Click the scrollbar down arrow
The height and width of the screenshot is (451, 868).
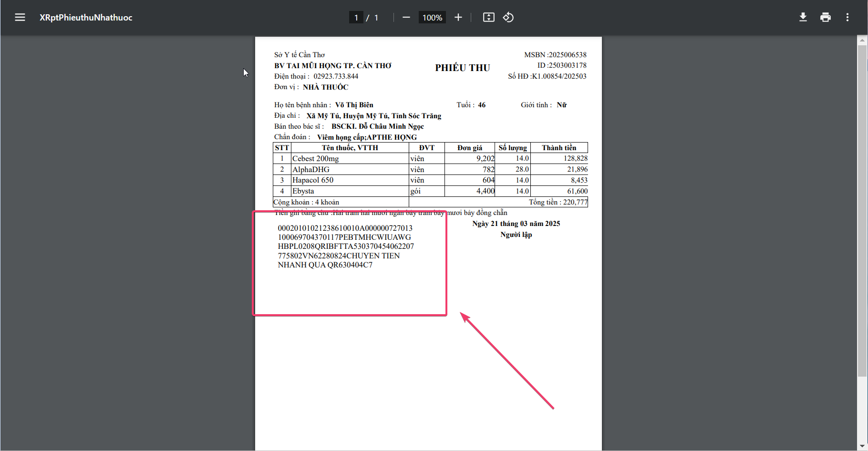[x=862, y=445]
